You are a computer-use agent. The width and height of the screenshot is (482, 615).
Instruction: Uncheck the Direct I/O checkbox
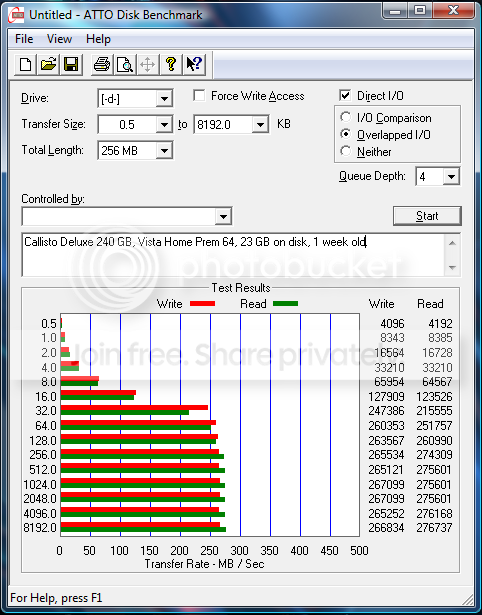[345, 95]
